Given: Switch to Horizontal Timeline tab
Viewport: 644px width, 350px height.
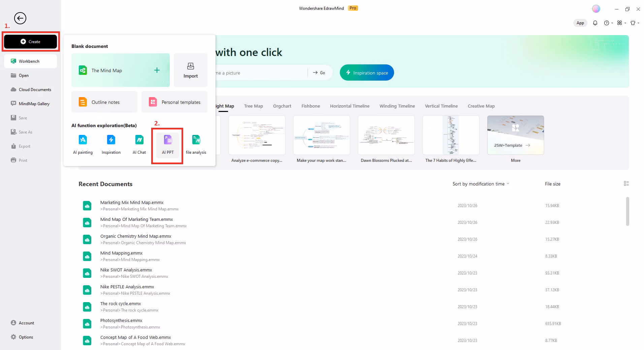Looking at the screenshot, I should (x=350, y=106).
